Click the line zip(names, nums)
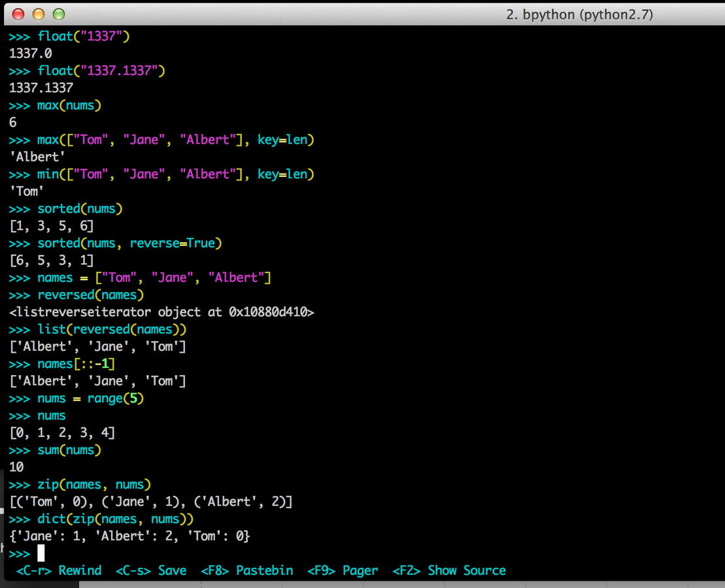The height and width of the screenshot is (588, 725). pos(80,485)
